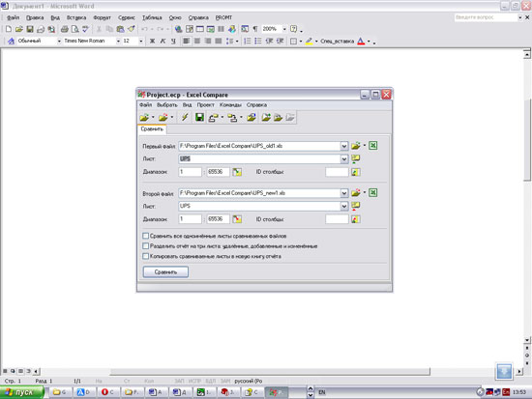Open first file in Excel via green icon
This screenshot has height=399, width=532.
point(372,146)
